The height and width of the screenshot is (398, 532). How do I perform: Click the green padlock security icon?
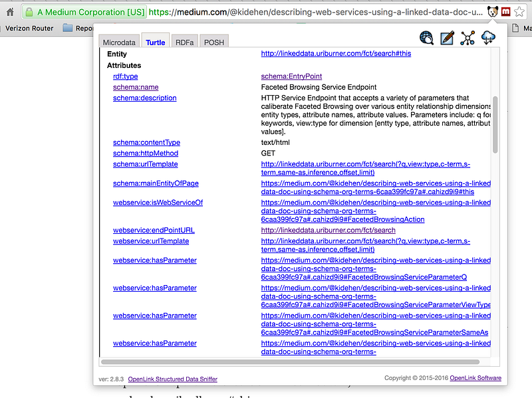29,12
